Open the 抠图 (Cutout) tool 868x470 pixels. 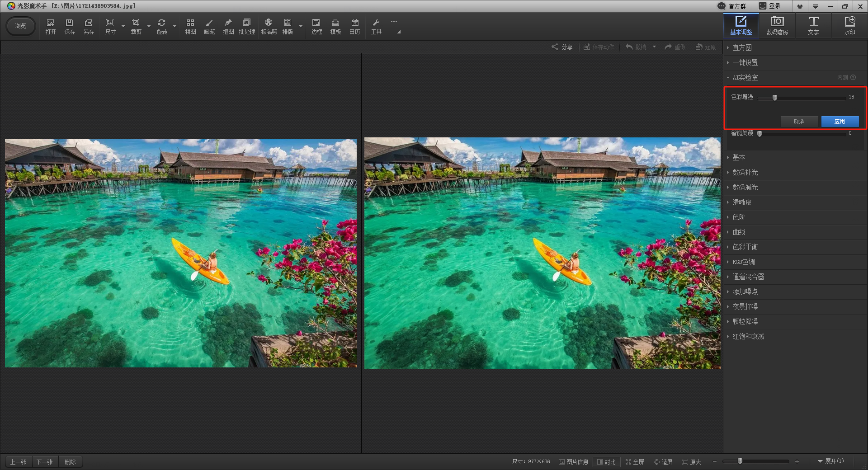[228, 26]
